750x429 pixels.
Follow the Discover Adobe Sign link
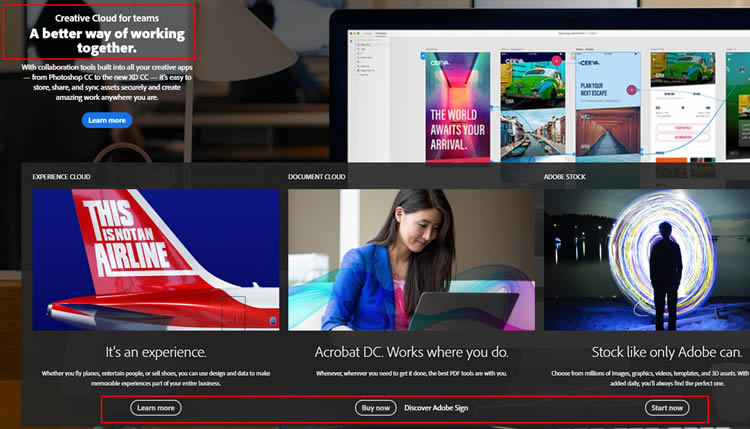click(436, 408)
